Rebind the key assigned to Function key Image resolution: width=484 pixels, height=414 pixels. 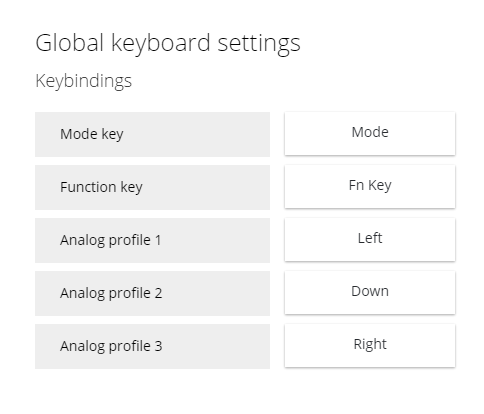click(370, 186)
